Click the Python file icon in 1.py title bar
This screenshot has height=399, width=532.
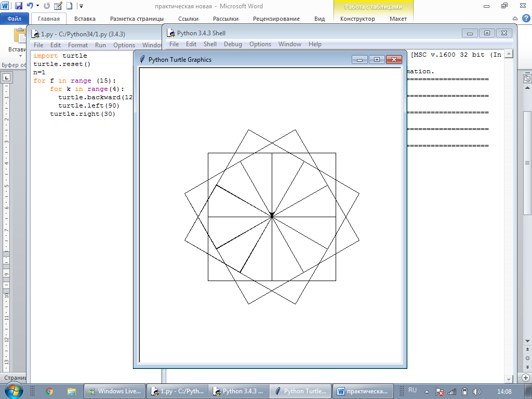tap(35, 34)
